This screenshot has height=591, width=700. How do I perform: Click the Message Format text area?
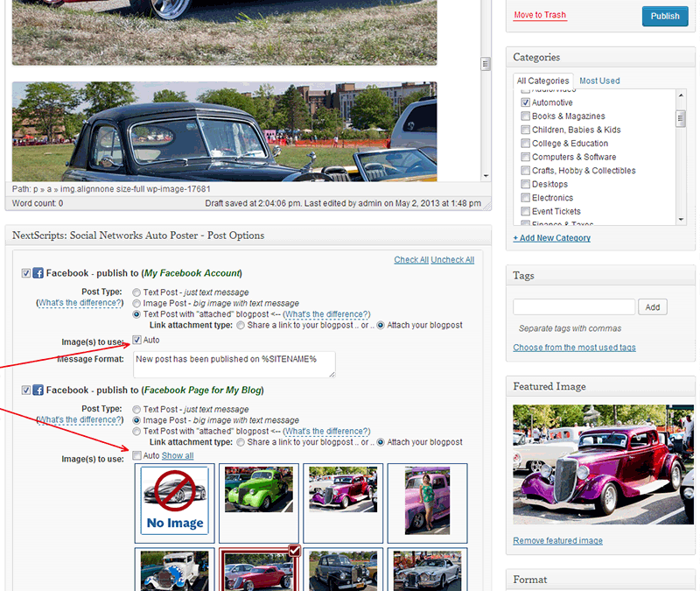(x=234, y=364)
